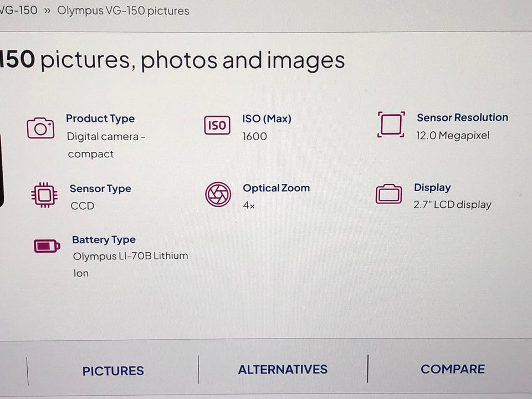Click the Olympus VG-150 pictures breadcrumb

click(123, 11)
